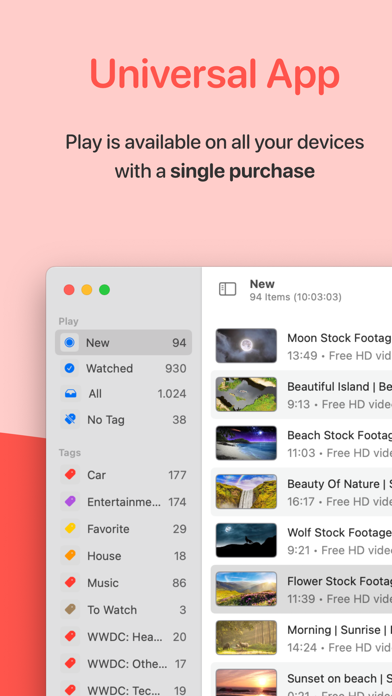Select the New icon in sidebar
The height and width of the screenshot is (696, 392).
[69, 343]
